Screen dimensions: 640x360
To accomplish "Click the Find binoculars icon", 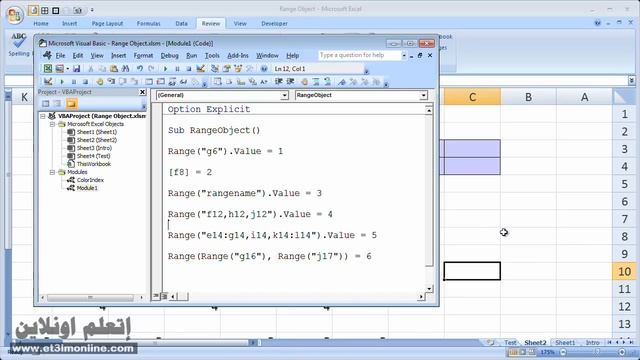I will (125, 69).
